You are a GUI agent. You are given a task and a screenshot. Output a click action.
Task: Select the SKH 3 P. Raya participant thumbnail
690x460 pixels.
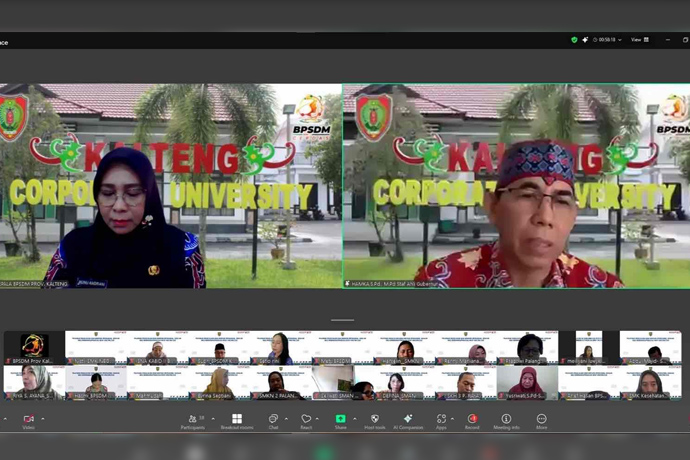coord(466,383)
